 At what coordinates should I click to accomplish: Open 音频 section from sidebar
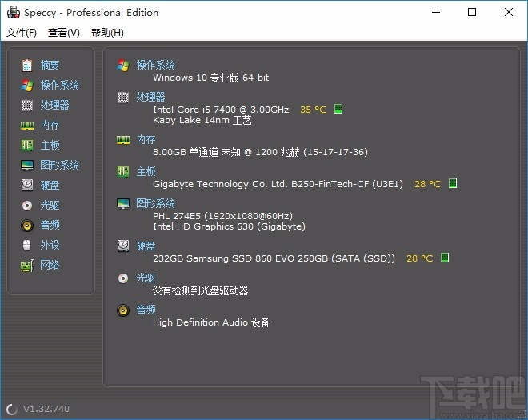[50, 225]
